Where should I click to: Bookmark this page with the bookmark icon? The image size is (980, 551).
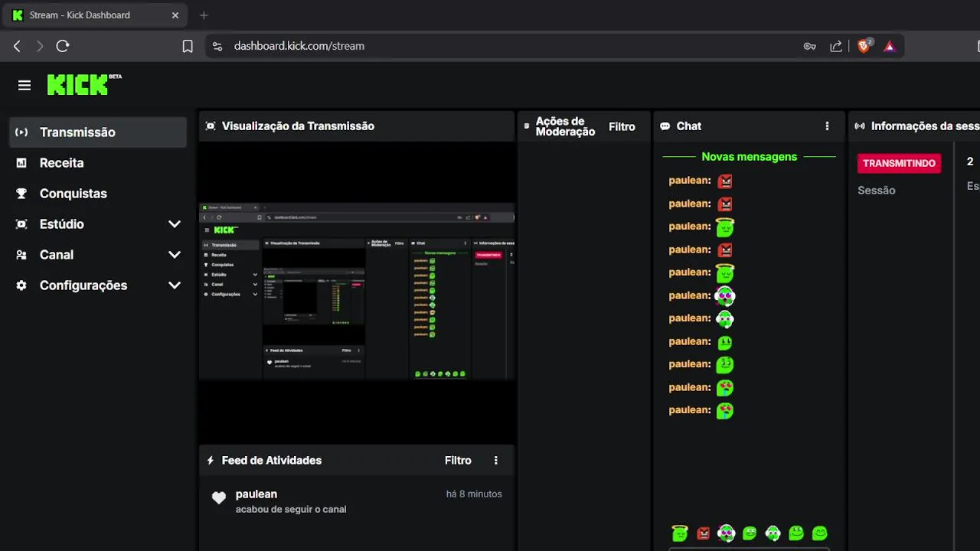pyautogui.click(x=188, y=46)
